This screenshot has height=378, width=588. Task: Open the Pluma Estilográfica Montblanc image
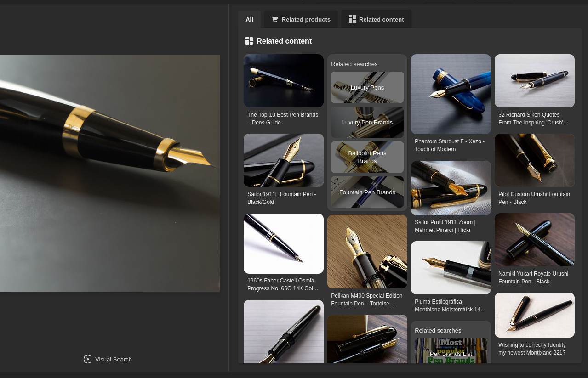click(x=451, y=268)
